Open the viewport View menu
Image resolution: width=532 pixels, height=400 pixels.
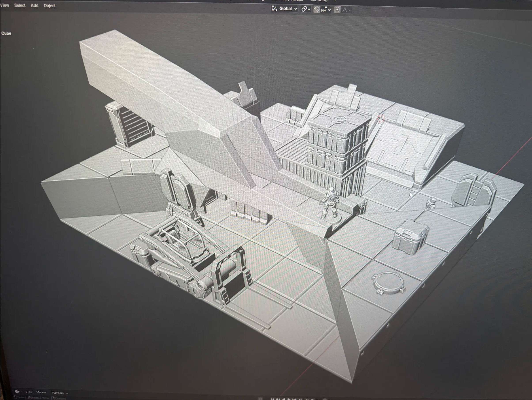tap(5, 5)
